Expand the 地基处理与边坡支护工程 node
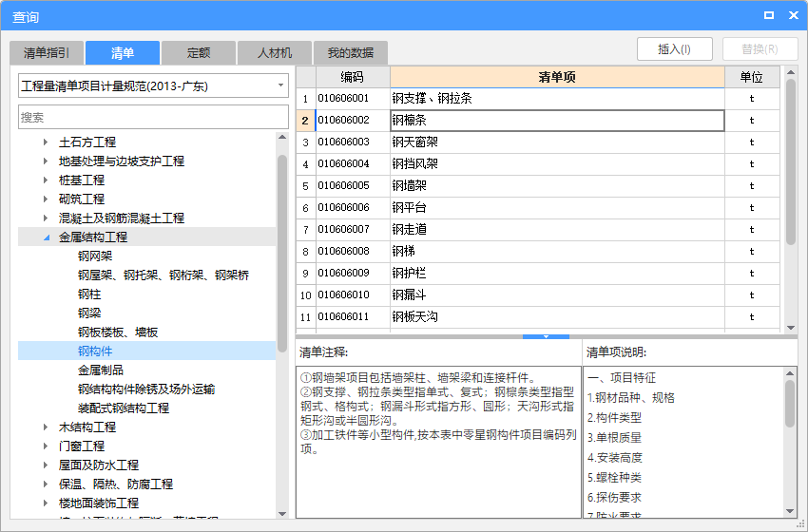 (x=46, y=161)
